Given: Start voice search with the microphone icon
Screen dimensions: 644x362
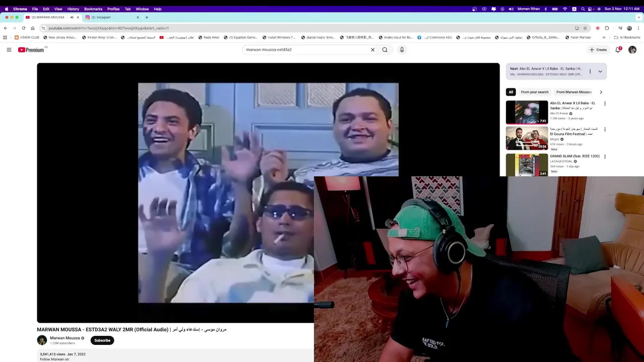Looking at the screenshot, I should coord(401,50).
